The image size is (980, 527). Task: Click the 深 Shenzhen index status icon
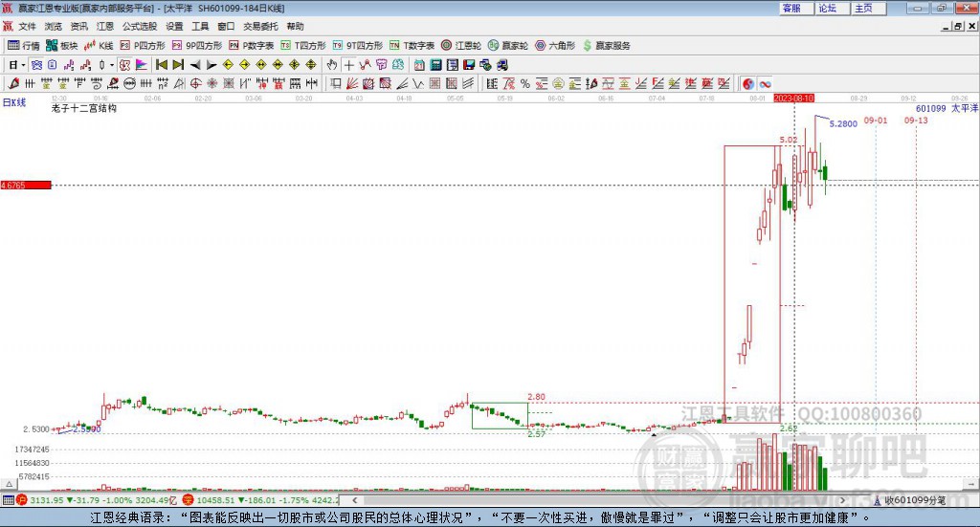click(x=189, y=500)
